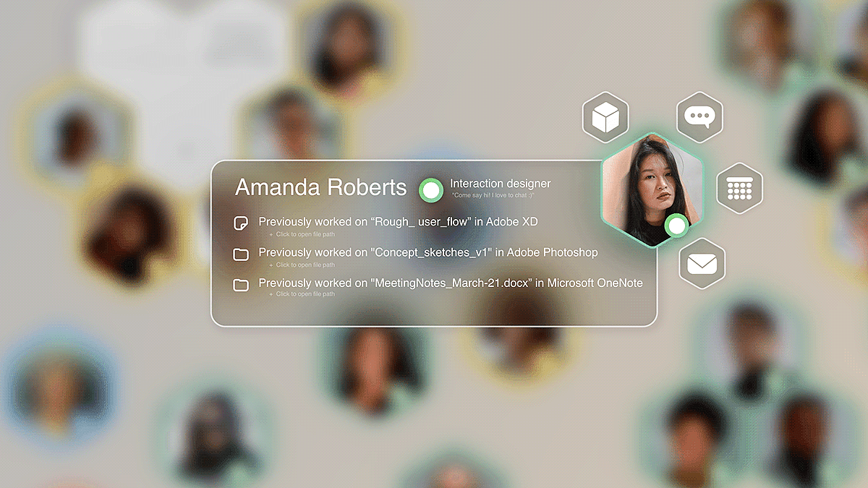Click the Interaction designer role label
This screenshot has width=868, height=488.
501,184
